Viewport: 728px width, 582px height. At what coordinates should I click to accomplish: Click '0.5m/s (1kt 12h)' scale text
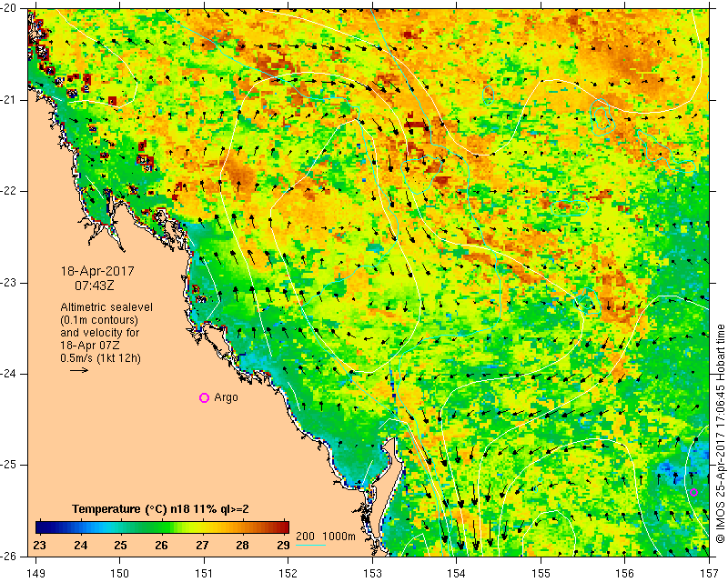100,358
